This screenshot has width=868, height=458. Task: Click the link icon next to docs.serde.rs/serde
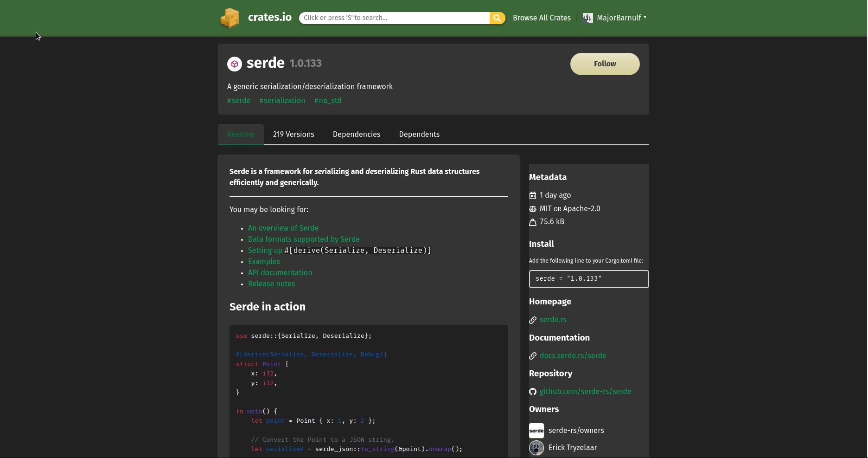(533, 356)
